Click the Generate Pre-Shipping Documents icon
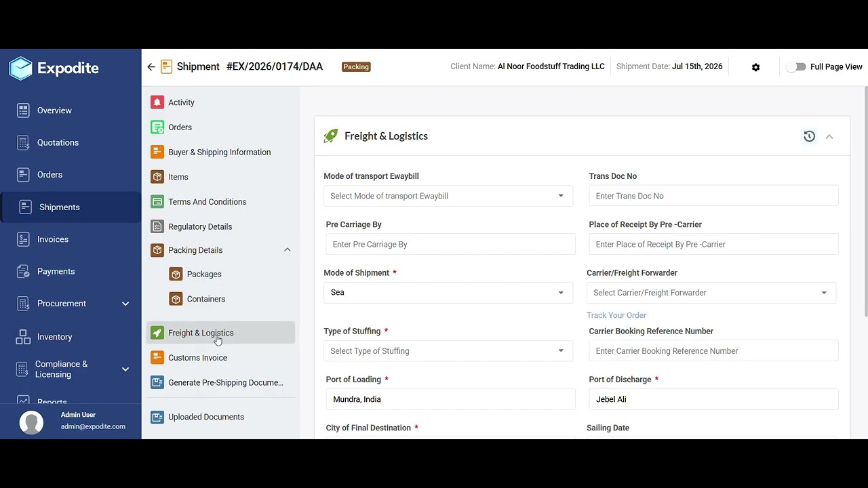 (157, 383)
